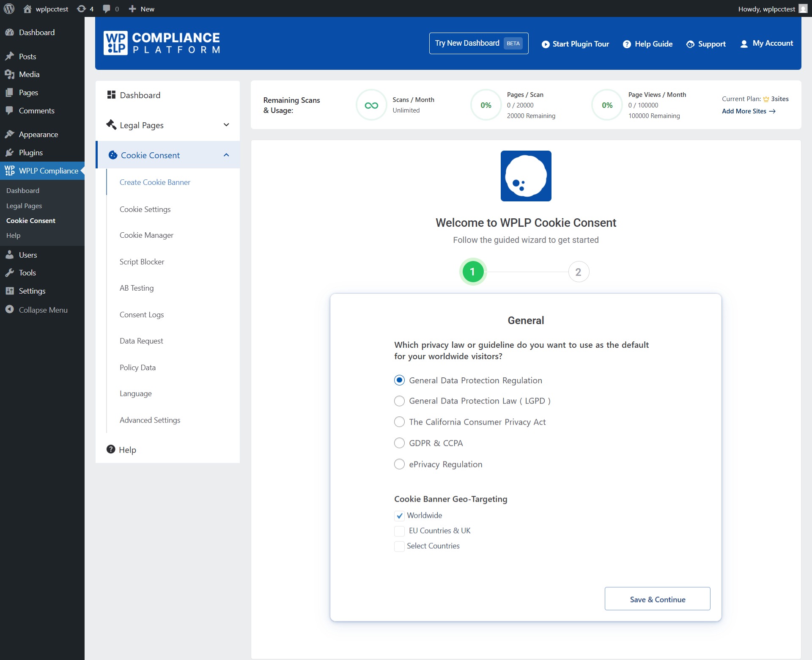Click the WordPress logo icon
Screen dimensions: 812x660
tap(9, 9)
